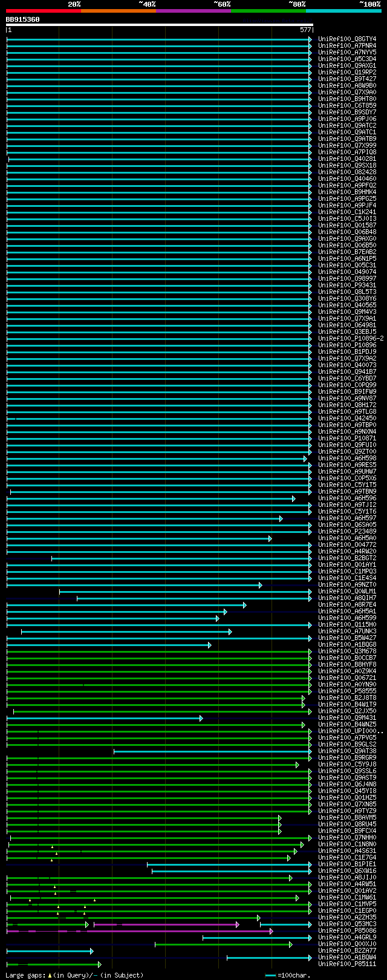Select the UniRef100_A9TYZ9 label

click(x=347, y=811)
